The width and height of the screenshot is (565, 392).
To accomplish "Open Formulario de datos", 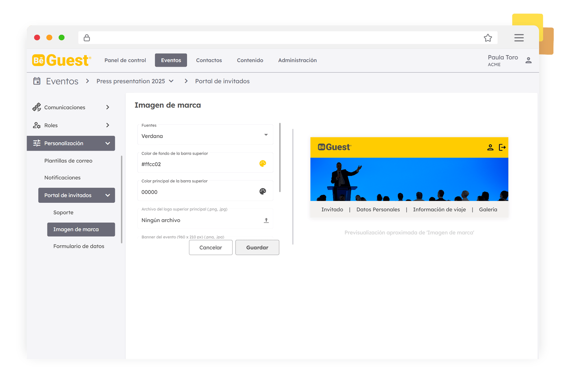I will tap(79, 246).
